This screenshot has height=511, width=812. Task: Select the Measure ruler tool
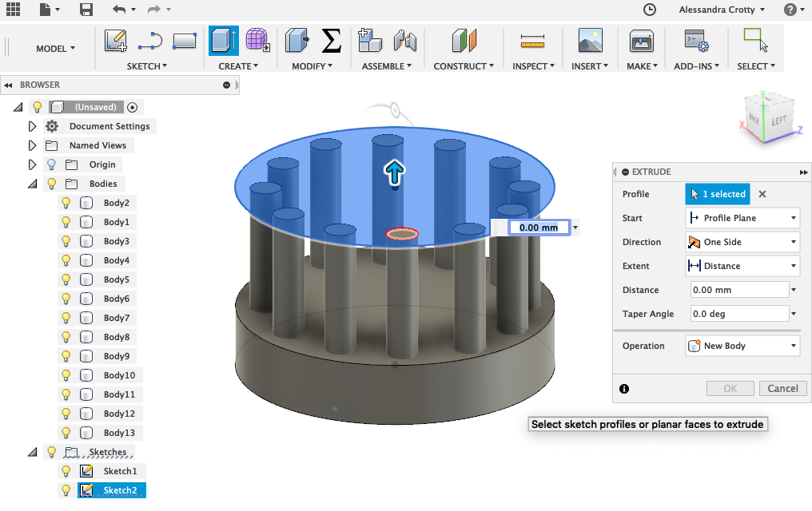[532, 41]
